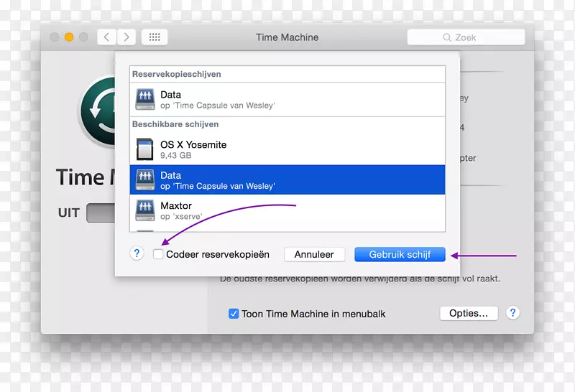Show all preferences grid button

(155, 37)
